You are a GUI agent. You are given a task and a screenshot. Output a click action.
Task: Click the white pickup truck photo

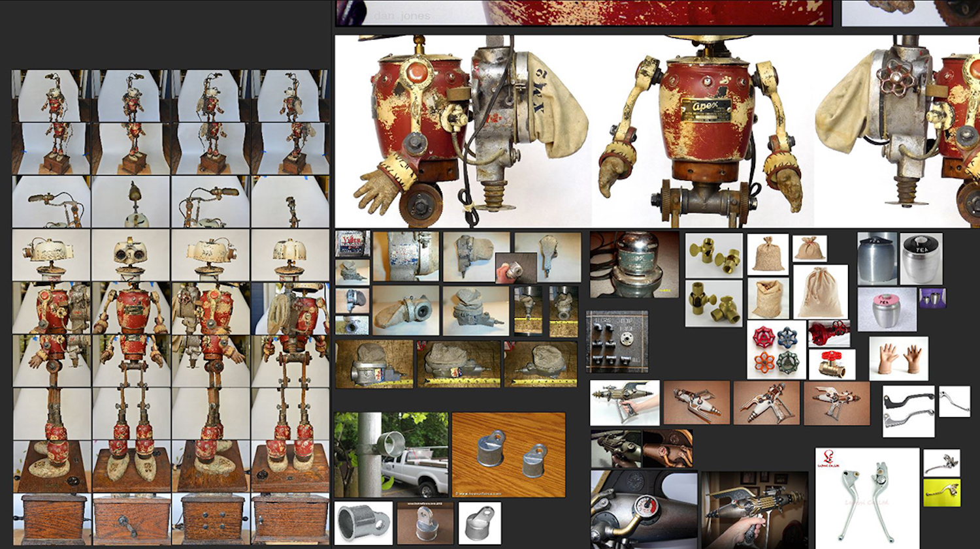pyautogui.click(x=391, y=454)
